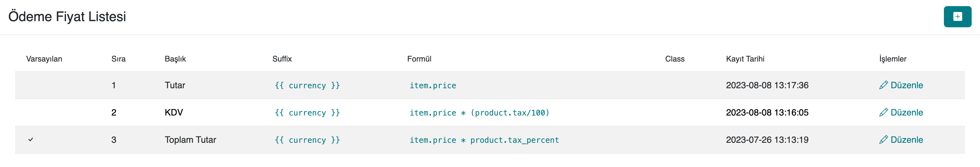Click the plus button to add entry
980x167 pixels.
pos(957,17)
